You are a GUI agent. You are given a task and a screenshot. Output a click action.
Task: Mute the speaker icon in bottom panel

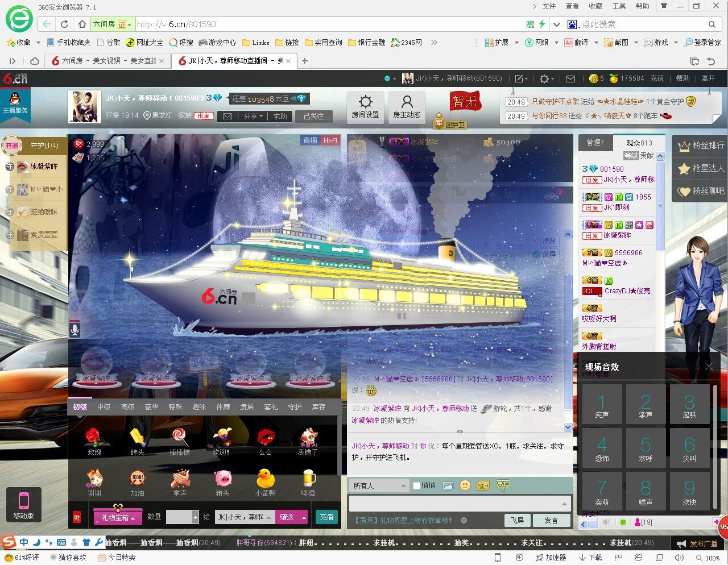607,522
